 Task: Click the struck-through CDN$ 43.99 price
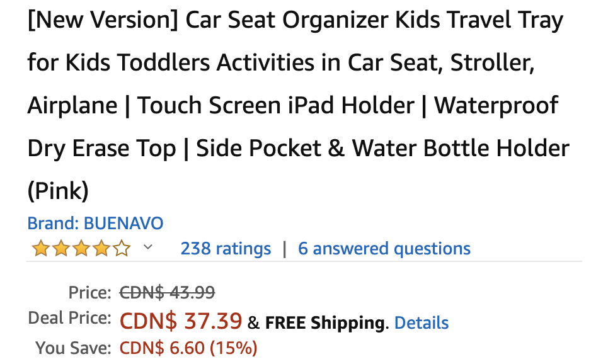coord(167,292)
